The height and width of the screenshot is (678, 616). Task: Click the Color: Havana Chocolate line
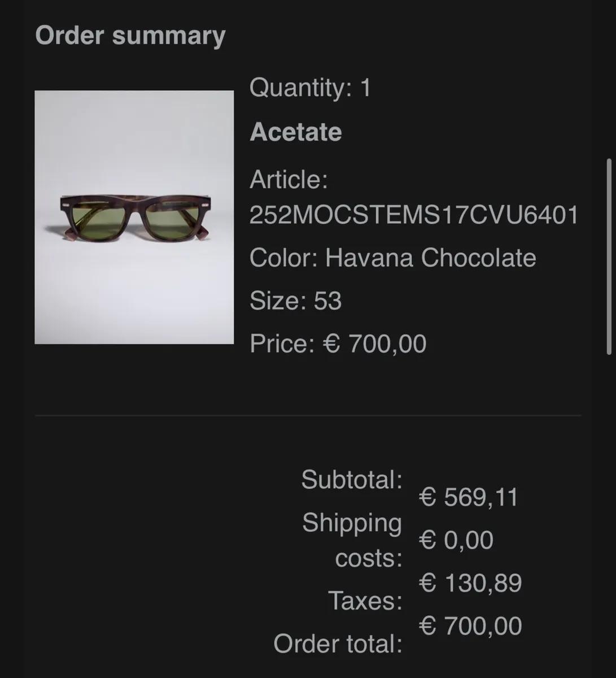point(392,258)
